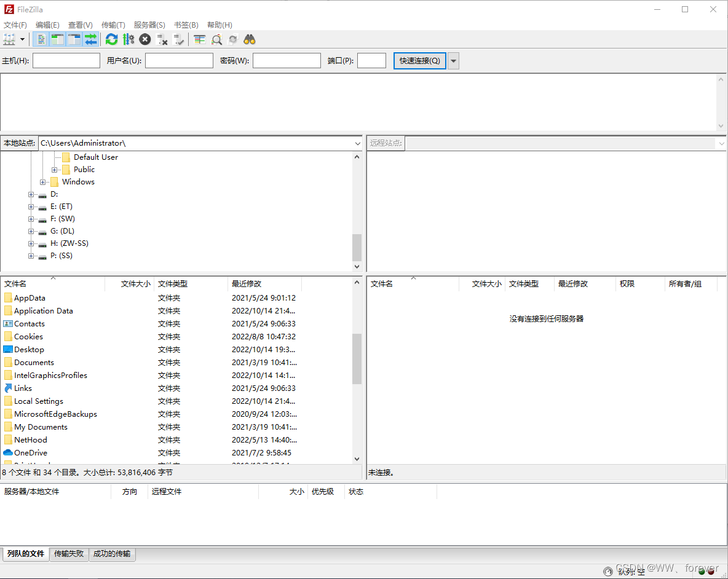Expand the H: (ZW-SS) drive node
This screenshot has height=579, width=728.
(x=31, y=243)
